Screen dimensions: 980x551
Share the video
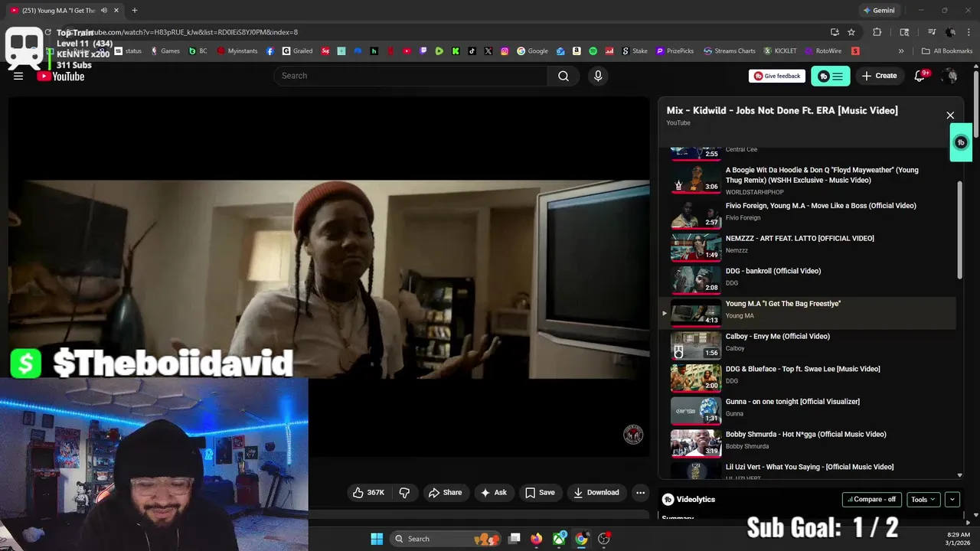pyautogui.click(x=445, y=492)
